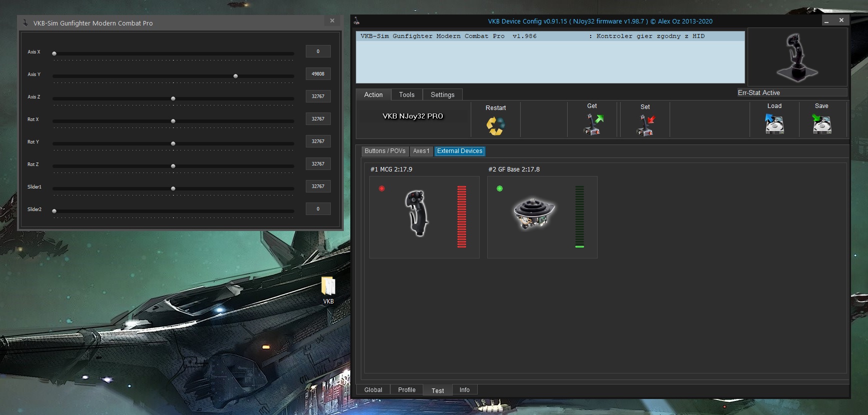Click the #2 GF Base 2:17.8 label
Screen dimensions: 868x415
pos(514,169)
